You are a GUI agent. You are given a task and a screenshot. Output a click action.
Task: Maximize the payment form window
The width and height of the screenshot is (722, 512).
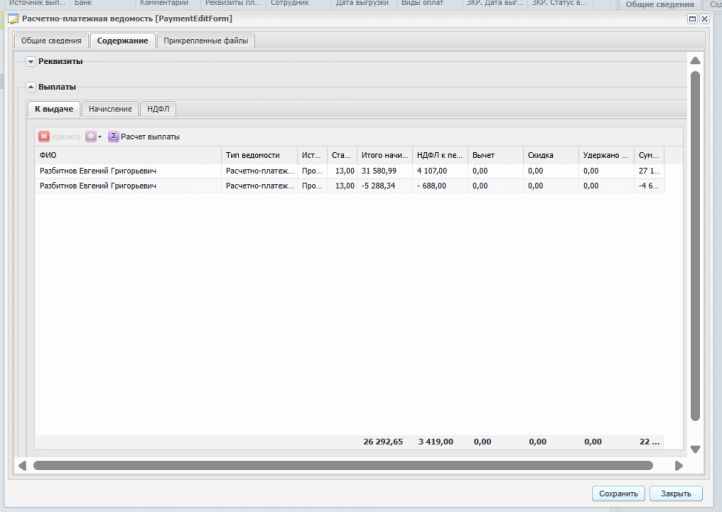click(692, 19)
